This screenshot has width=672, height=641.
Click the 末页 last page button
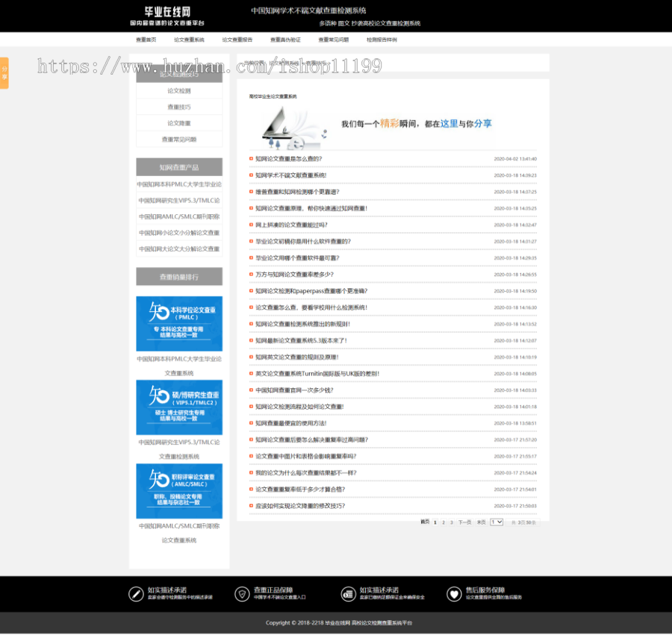point(482,522)
